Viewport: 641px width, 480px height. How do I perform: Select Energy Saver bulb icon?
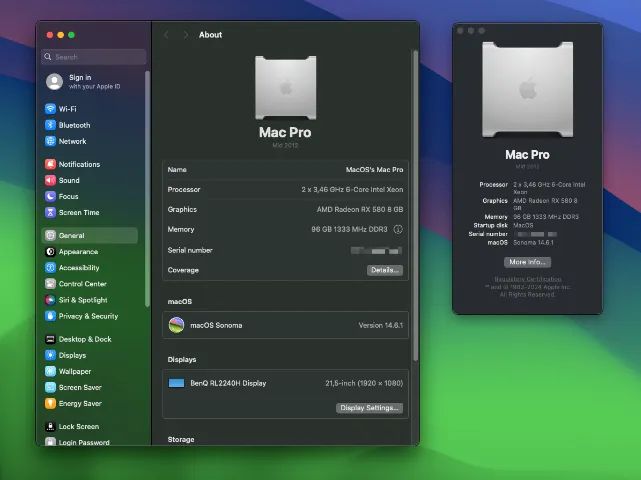(50, 404)
